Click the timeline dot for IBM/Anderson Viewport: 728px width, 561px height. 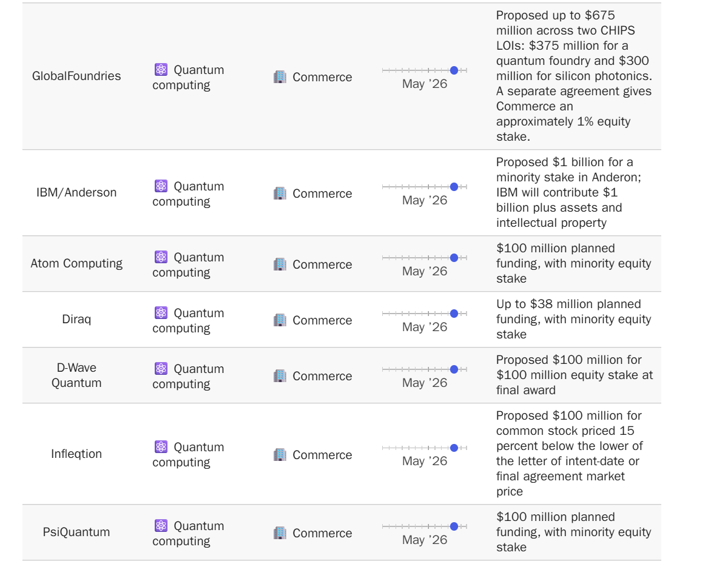click(x=454, y=187)
